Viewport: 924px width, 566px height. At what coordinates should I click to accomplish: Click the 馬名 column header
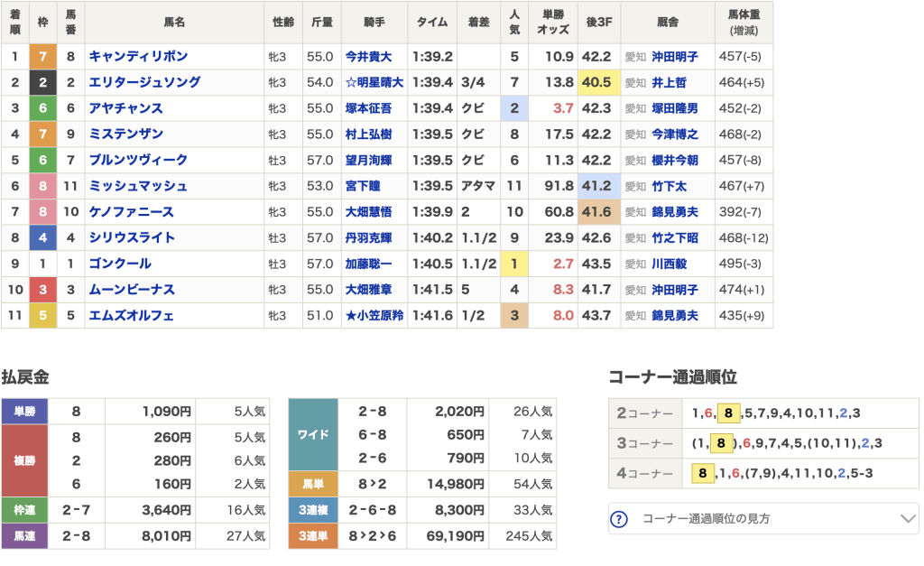[x=174, y=23]
